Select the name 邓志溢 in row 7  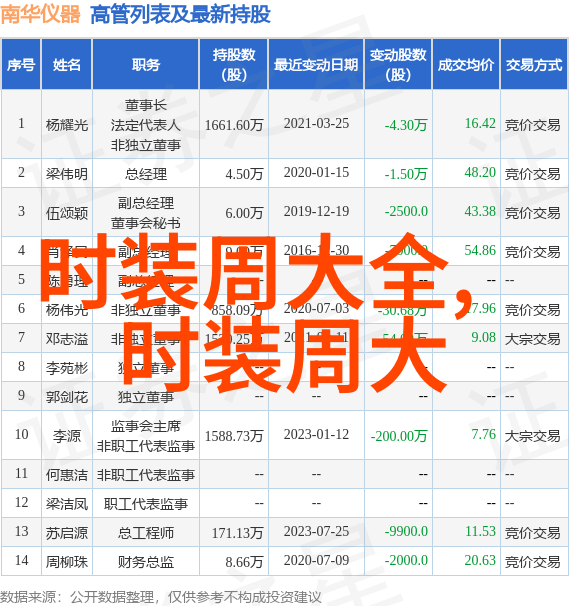click(x=67, y=339)
